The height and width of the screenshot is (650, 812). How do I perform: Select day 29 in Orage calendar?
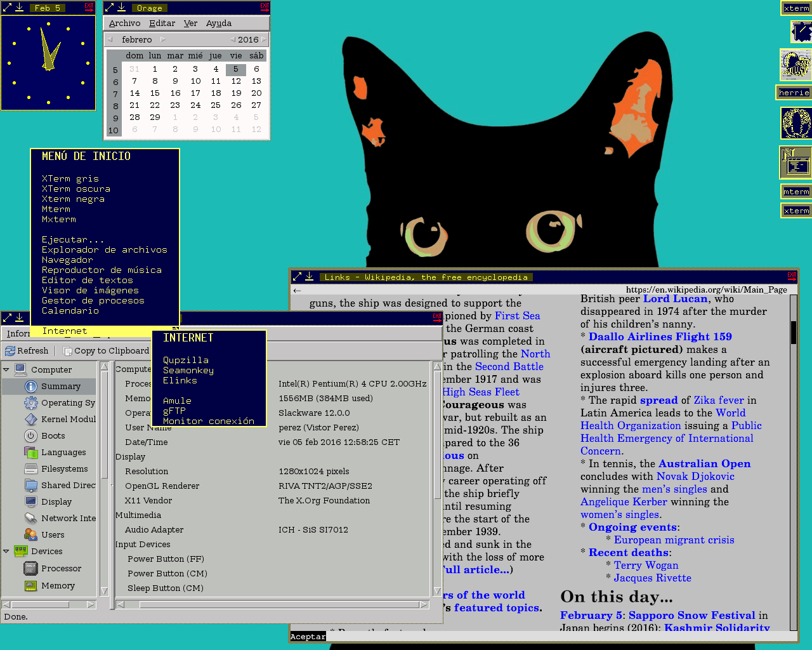click(155, 117)
